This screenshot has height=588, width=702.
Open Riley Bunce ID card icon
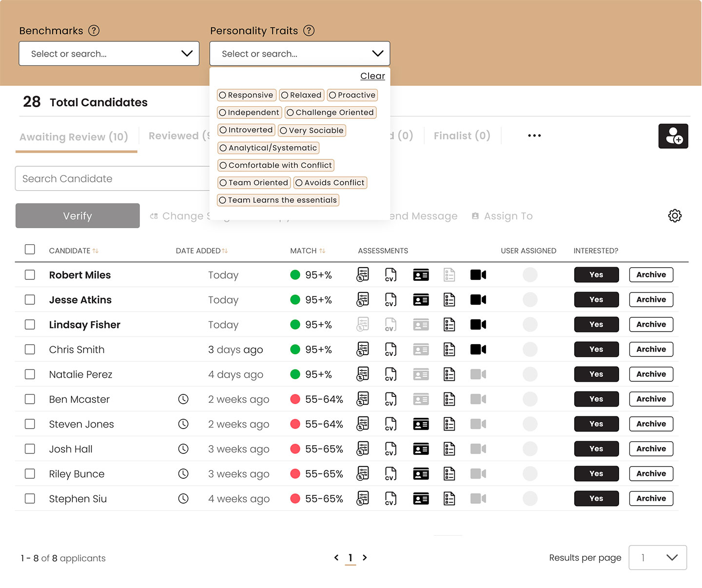point(421,474)
